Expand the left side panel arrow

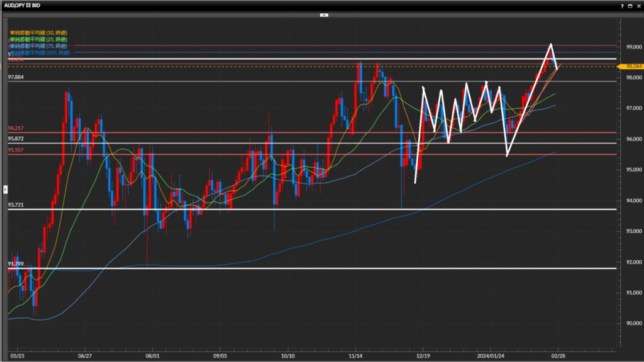[5, 189]
